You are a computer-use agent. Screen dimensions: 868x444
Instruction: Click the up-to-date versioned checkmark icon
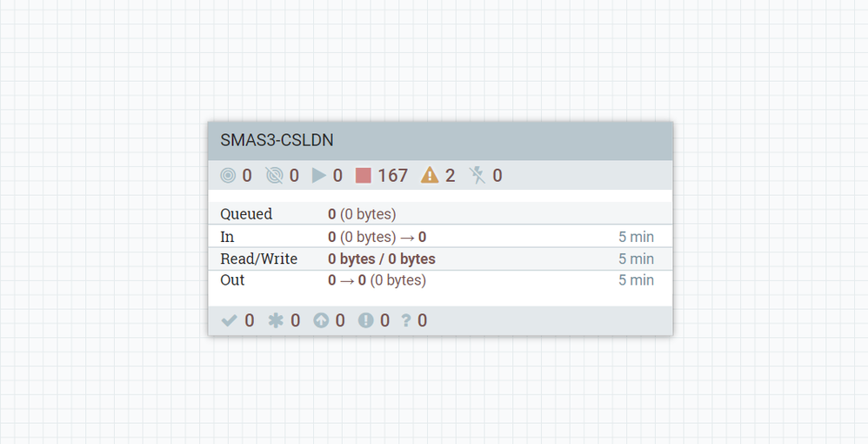pos(230,320)
